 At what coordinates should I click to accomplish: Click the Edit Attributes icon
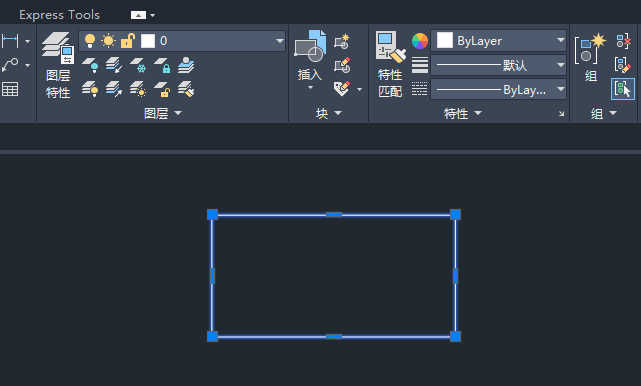pos(342,89)
